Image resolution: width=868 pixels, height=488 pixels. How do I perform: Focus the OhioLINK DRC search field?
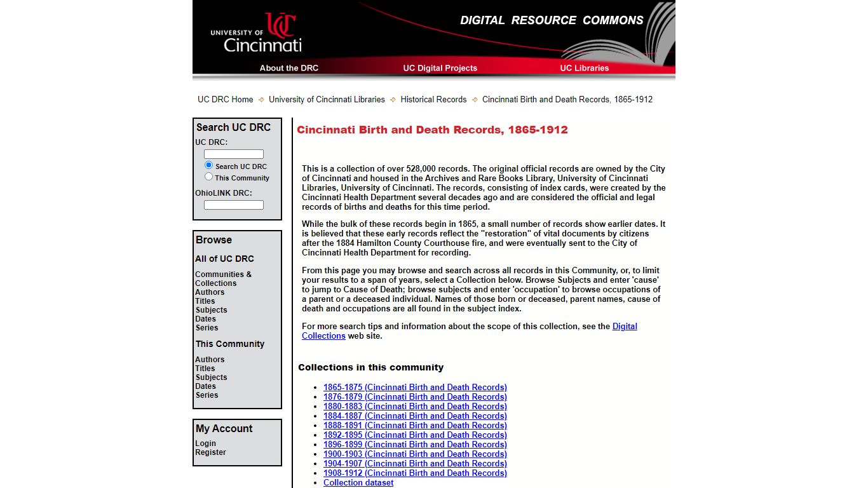point(234,205)
